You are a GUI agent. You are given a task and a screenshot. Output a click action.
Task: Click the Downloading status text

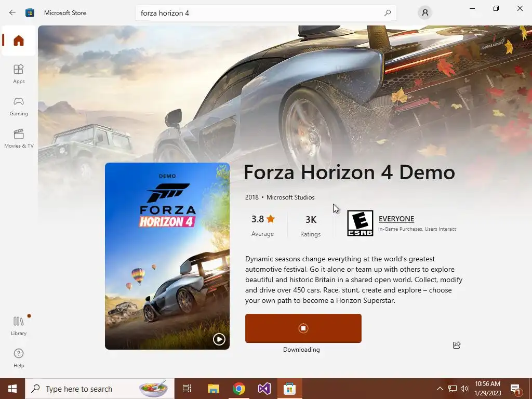(x=301, y=350)
